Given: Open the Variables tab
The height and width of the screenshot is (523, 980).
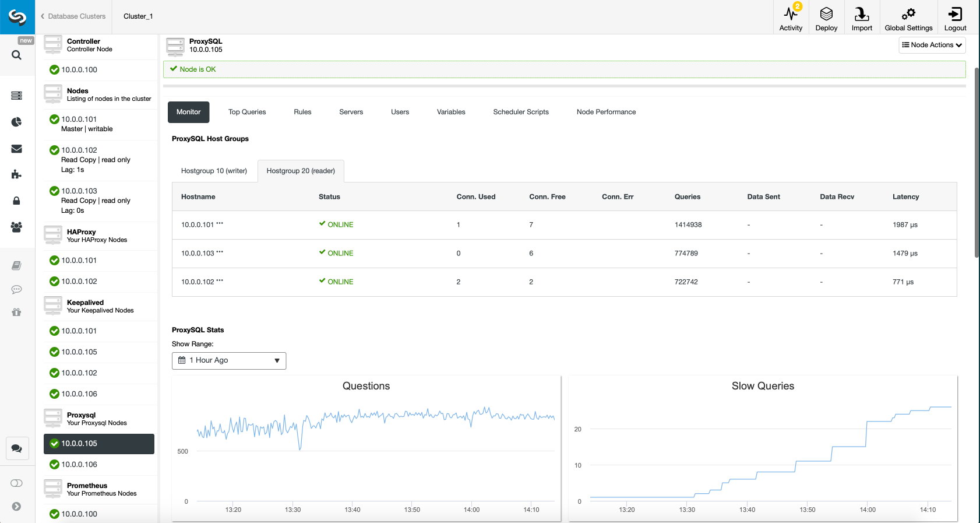Looking at the screenshot, I should coord(451,112).
